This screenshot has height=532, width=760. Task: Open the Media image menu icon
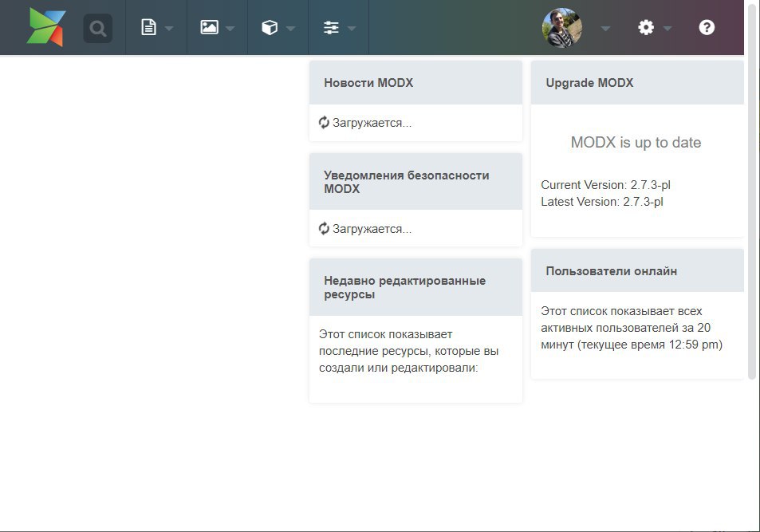coord(210,27)
